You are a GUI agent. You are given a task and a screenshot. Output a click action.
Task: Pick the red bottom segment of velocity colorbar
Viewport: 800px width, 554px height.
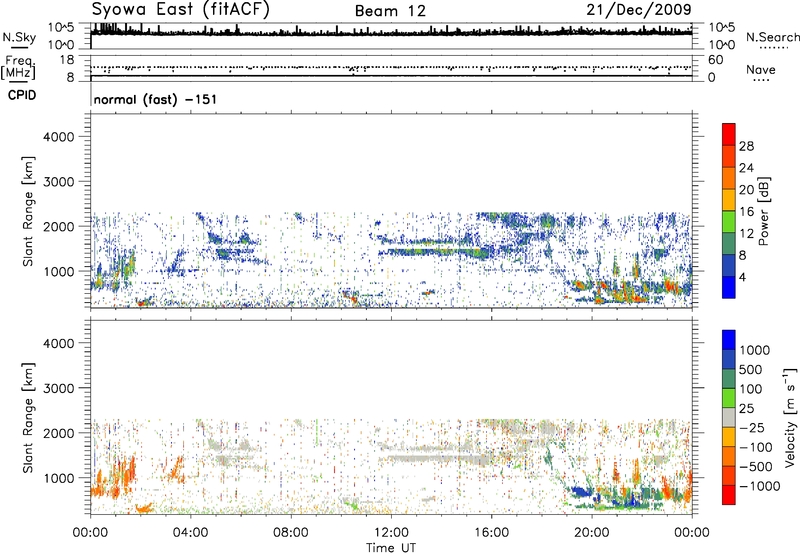coord(729,495)
